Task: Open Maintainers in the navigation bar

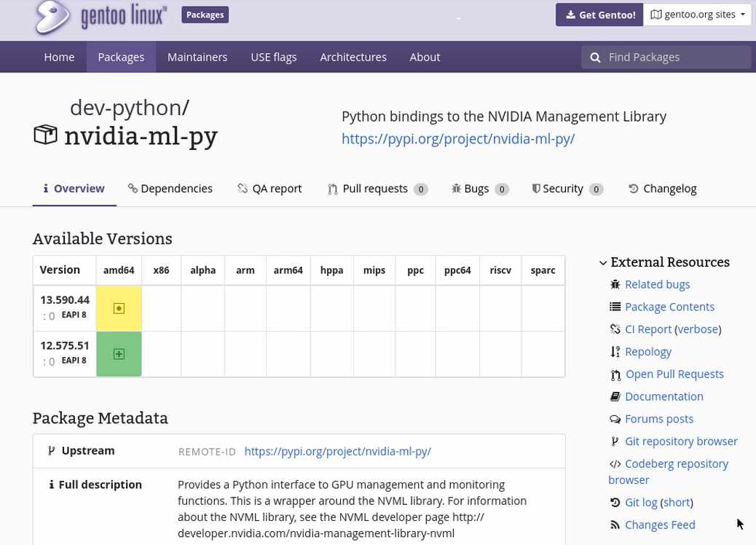Action: [x=197, y=57]
